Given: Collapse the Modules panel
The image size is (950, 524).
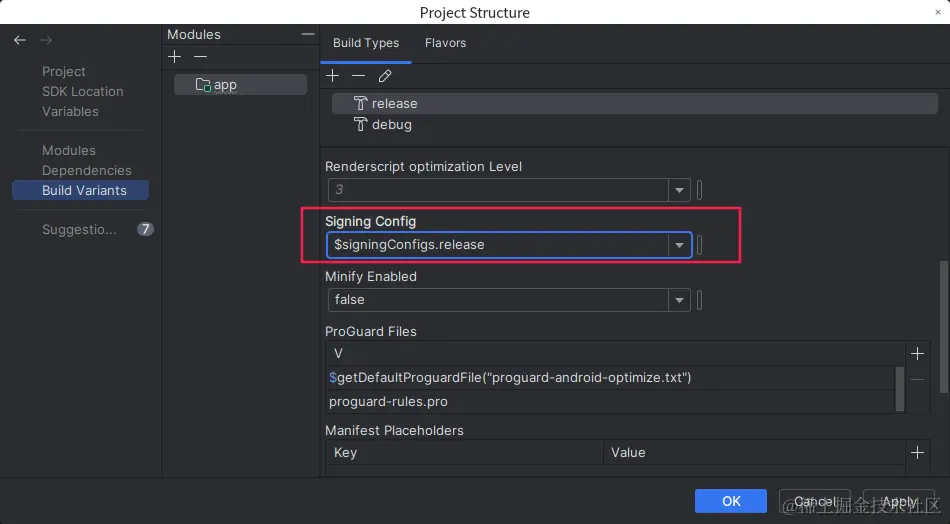Looking at the screenshot, I should (308, 35).
